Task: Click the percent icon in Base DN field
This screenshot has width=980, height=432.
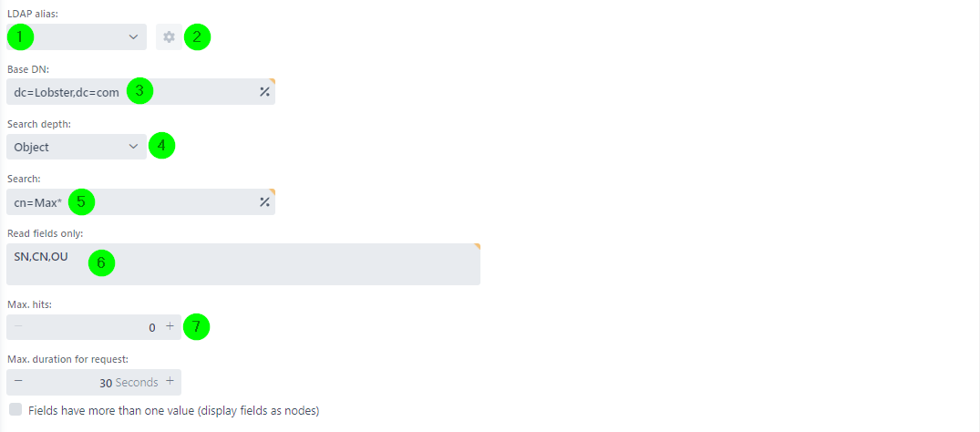Action: 264,92
